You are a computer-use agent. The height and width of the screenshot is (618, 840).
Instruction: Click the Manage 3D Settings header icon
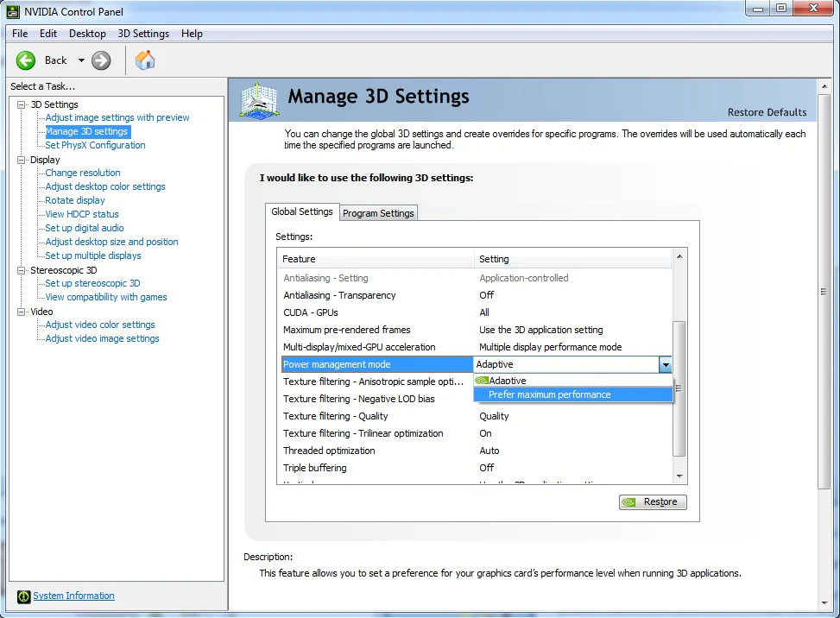pyautogui.click(x=258, y=100)
